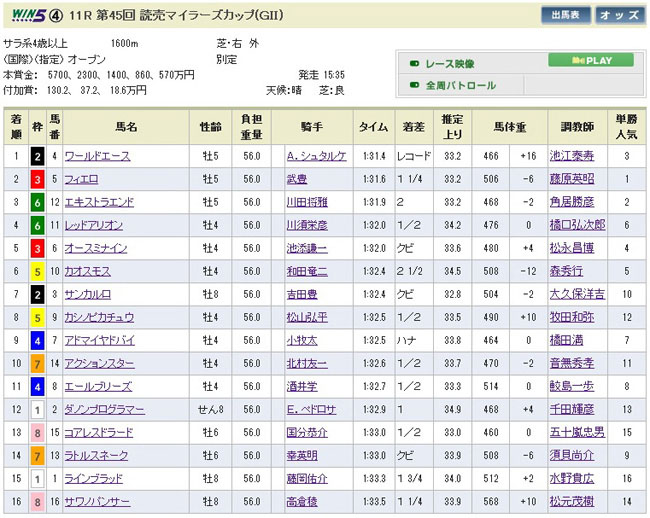Click the 馬名 column header
The image size is (650, 518).
click(125, 127)
